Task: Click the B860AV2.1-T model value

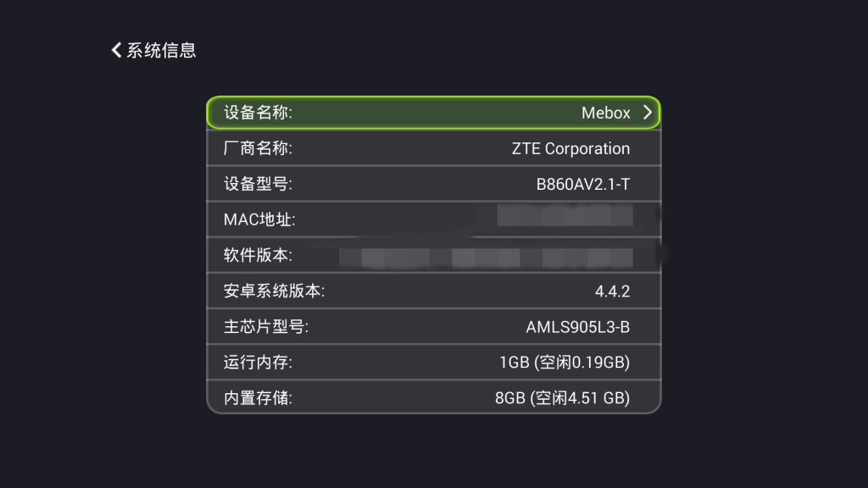Action: point(582,184)
